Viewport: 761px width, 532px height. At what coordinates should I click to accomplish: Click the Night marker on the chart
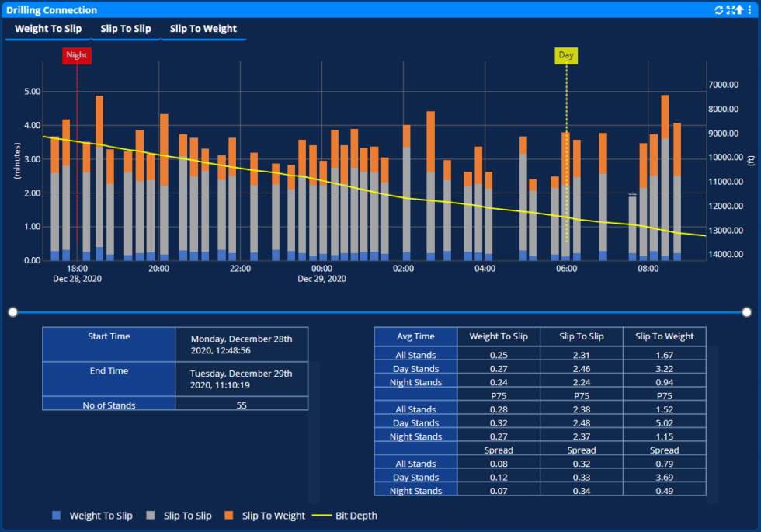pos(76,55)
